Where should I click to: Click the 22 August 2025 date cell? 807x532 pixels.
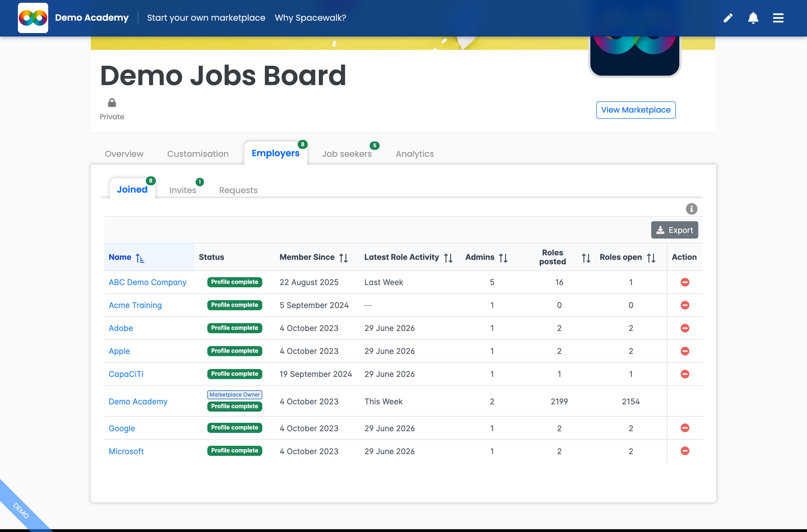point(309,282)
